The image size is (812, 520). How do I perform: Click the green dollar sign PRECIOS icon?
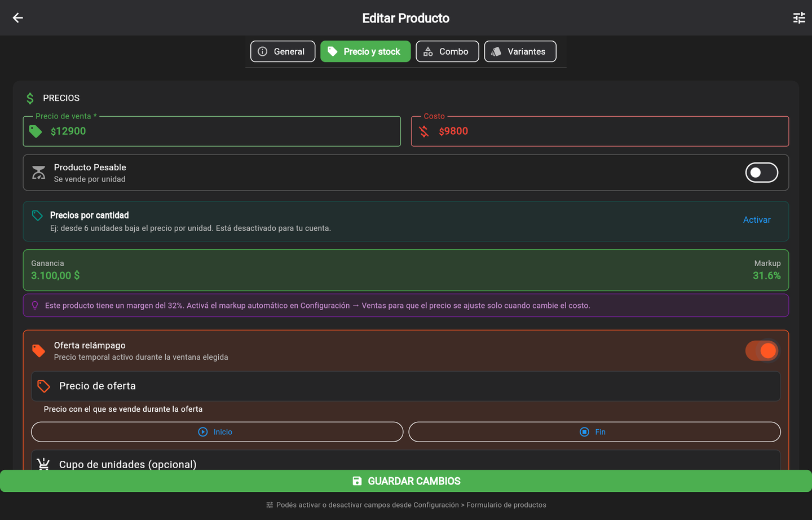[x=30, y=99]
